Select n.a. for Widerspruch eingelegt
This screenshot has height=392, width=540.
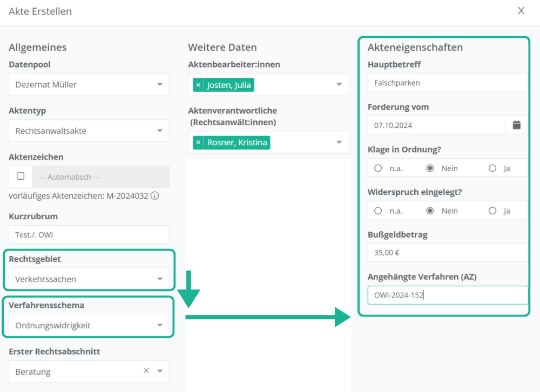378,211
